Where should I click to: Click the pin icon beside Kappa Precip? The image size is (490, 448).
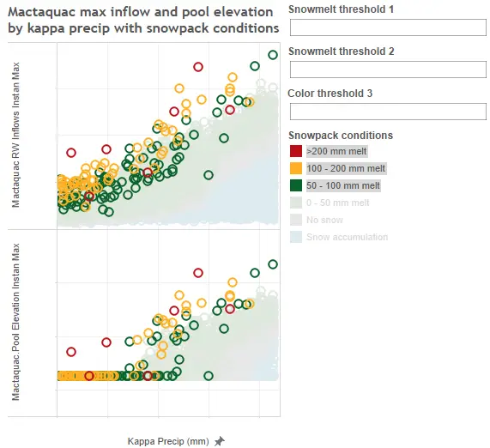[220, 441]
